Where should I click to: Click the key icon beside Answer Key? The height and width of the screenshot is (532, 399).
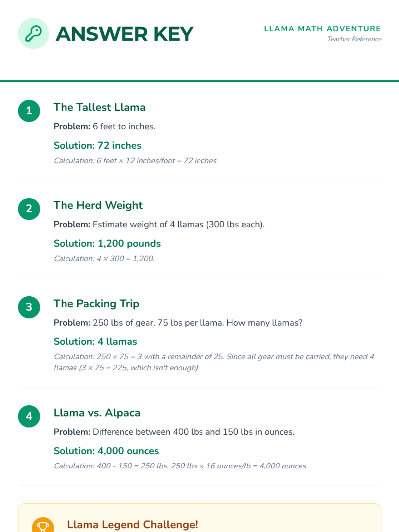[x=33, y=34]
